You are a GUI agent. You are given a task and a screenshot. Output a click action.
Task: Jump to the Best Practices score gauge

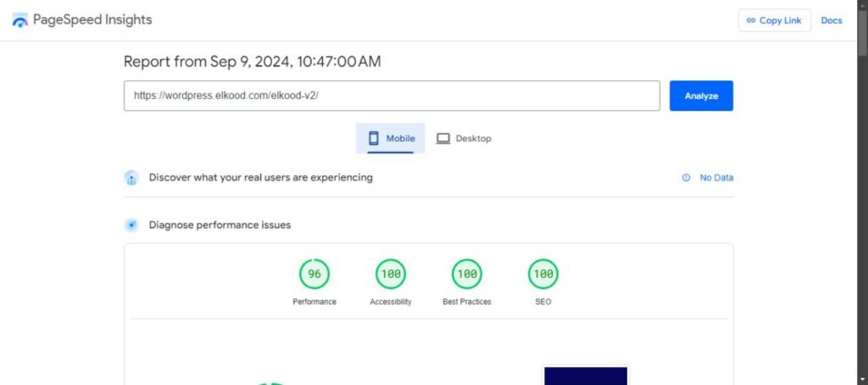(x=467, y=274)
